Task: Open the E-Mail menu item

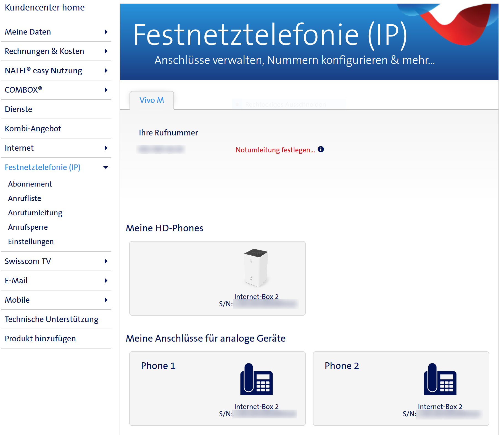Action: [16, 281]
